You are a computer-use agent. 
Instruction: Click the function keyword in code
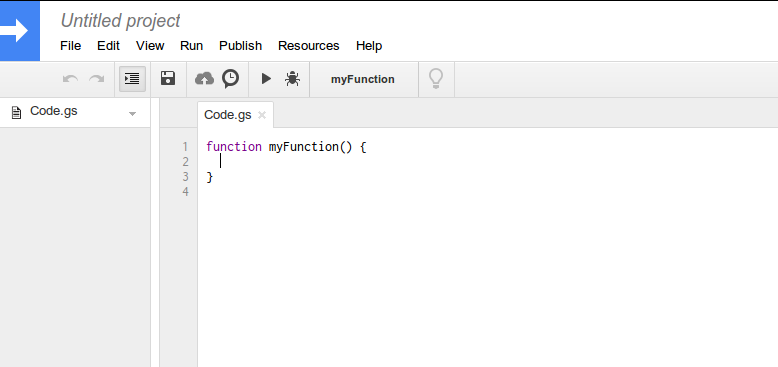234,147
